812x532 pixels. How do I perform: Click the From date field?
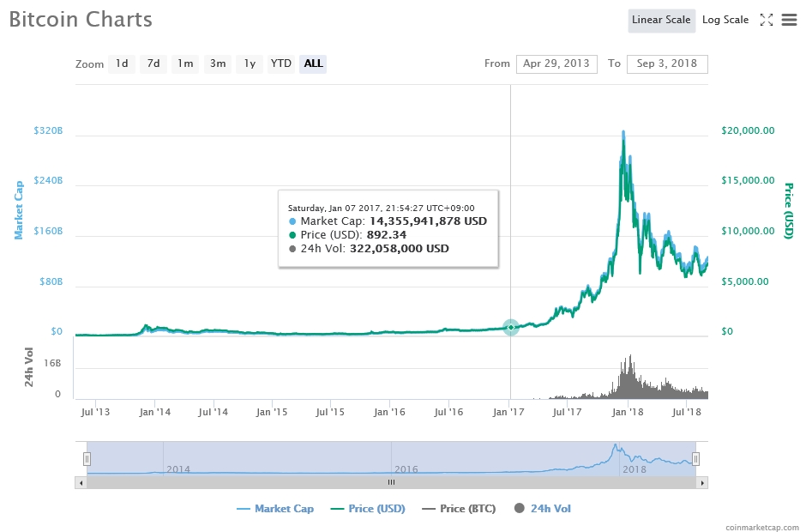pyautogui.click(x=556, y=63)
